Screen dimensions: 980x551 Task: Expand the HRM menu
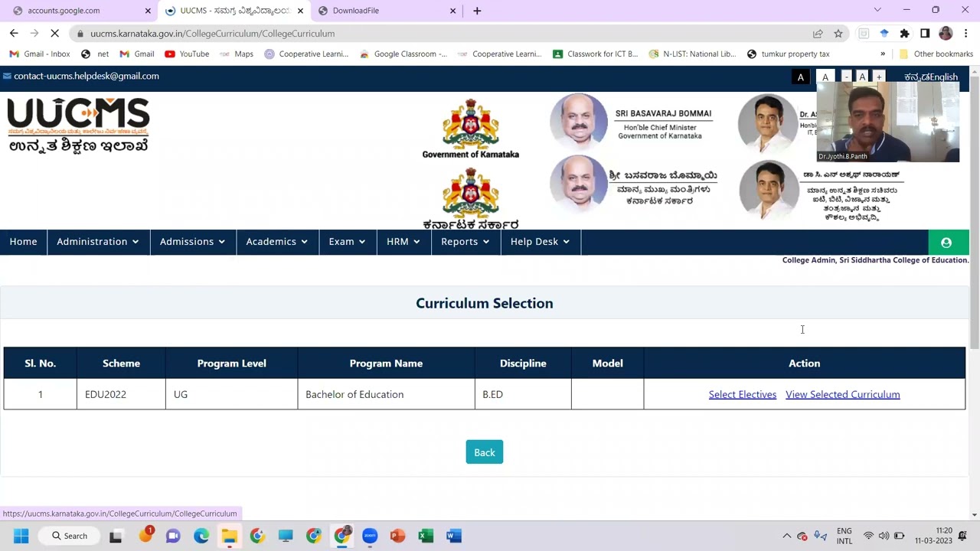pos(403,242)
